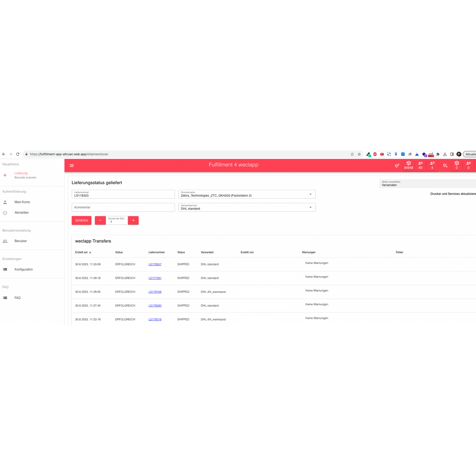Decrease Anzahl der Etiketten with minus button

pyautogui.click(x=100, y=220)
